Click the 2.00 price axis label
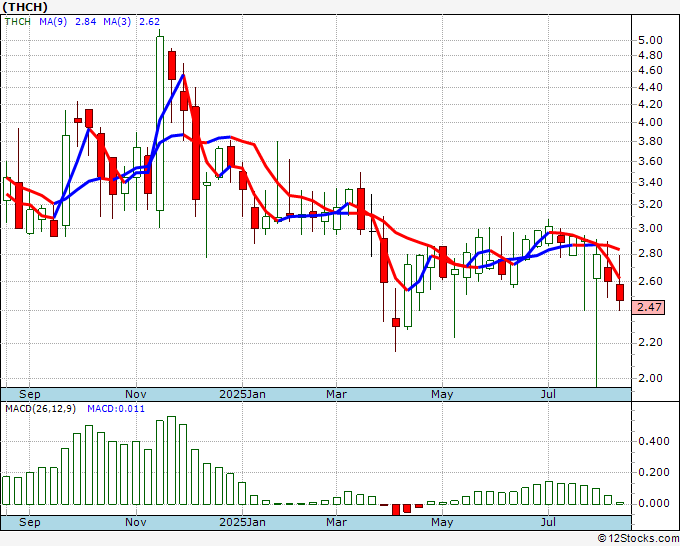The width and height of the screenshot is (680, 546). coord(651,378)
